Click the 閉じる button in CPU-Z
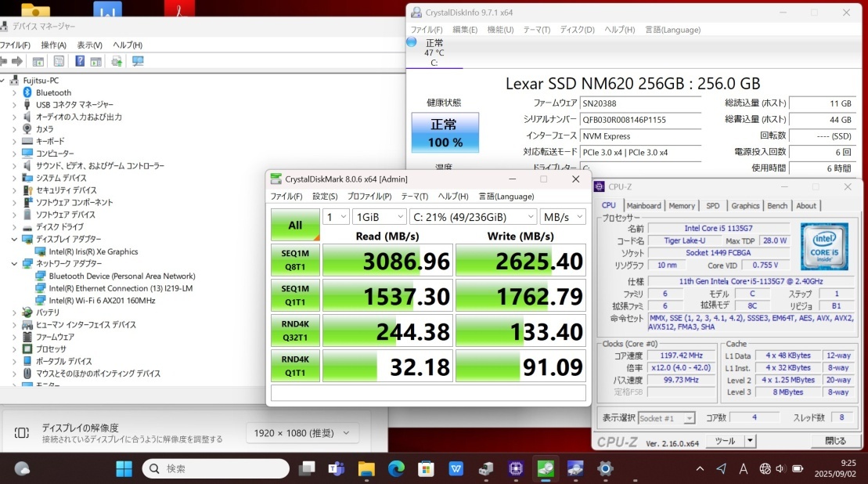The height and width of the screenshot is (484, 868). coord(834,441)
